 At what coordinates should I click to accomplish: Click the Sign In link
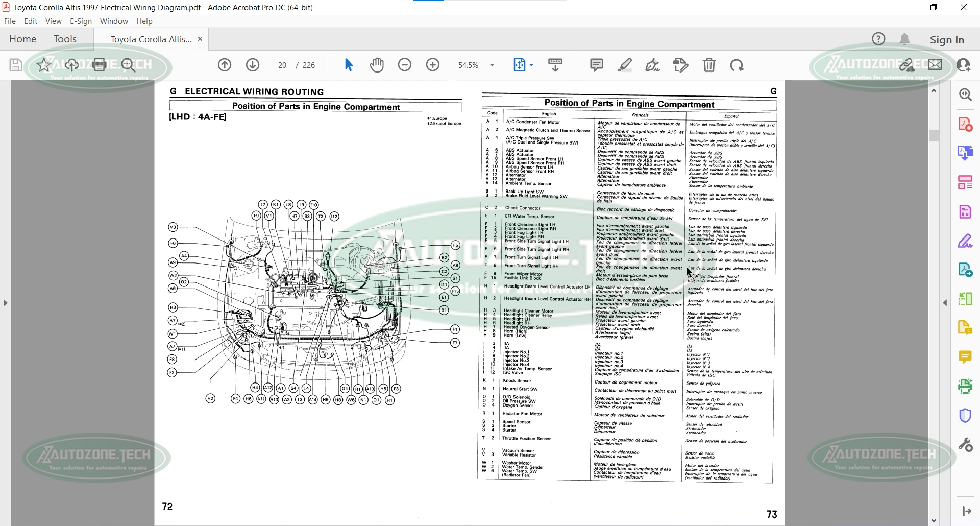(947, 40)
